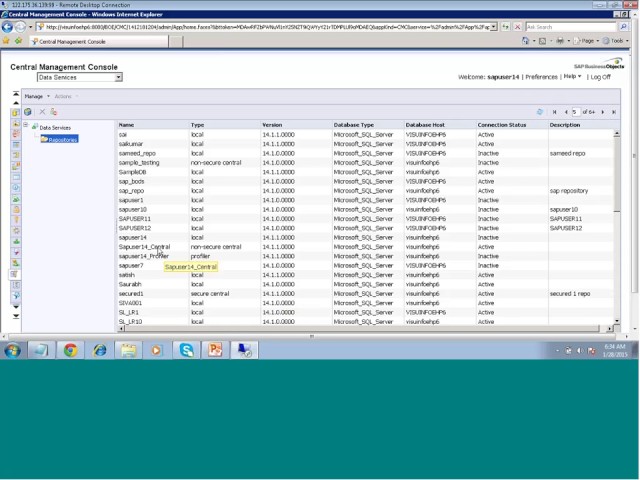The image size is (640, 480).
Task: Open the Home button dropdown arrow
Action: coord(533,41)
